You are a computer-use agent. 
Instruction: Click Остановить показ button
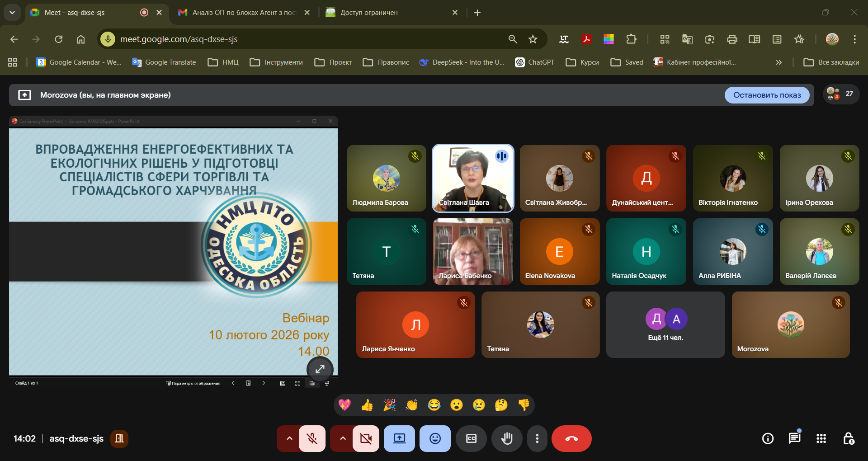point(767,95)
